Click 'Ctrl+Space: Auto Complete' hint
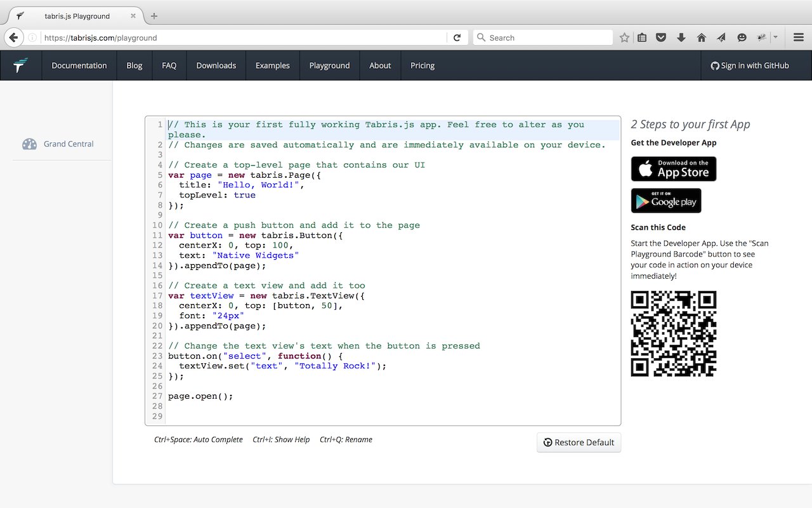 199,439
